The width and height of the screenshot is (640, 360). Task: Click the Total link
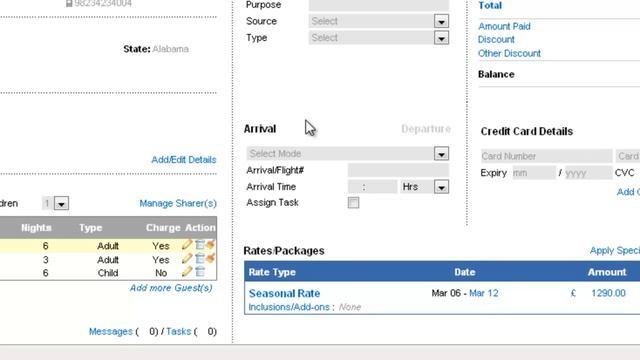(490, 6)
